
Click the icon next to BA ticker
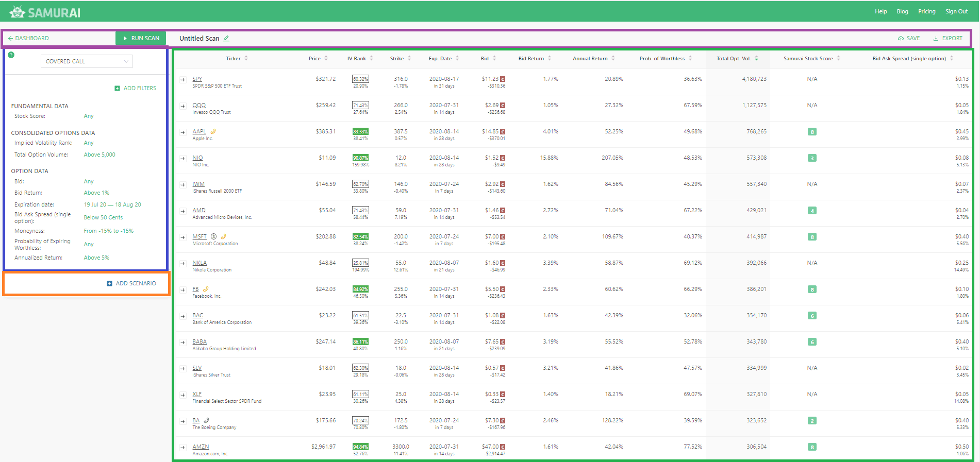[206, 420]
